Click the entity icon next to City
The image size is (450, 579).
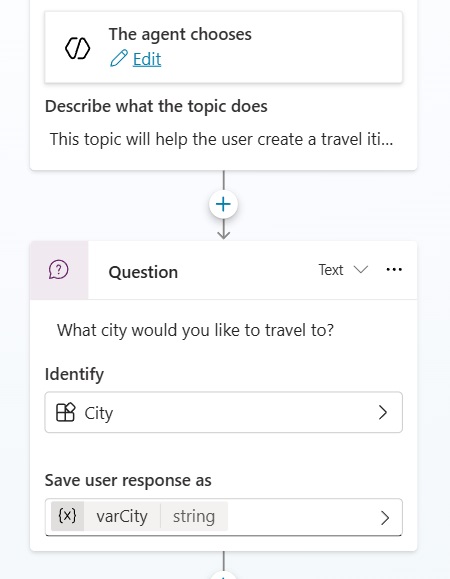coord(65,412)
